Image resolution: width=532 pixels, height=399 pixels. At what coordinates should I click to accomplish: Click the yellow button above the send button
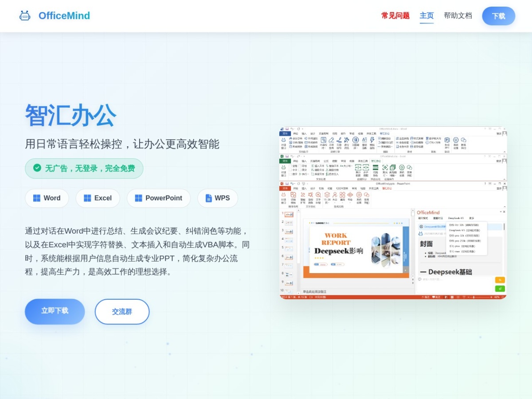click(500, 280)
